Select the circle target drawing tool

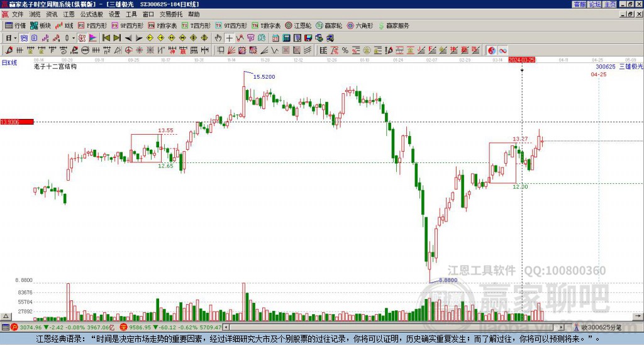[x=128, y=50]
